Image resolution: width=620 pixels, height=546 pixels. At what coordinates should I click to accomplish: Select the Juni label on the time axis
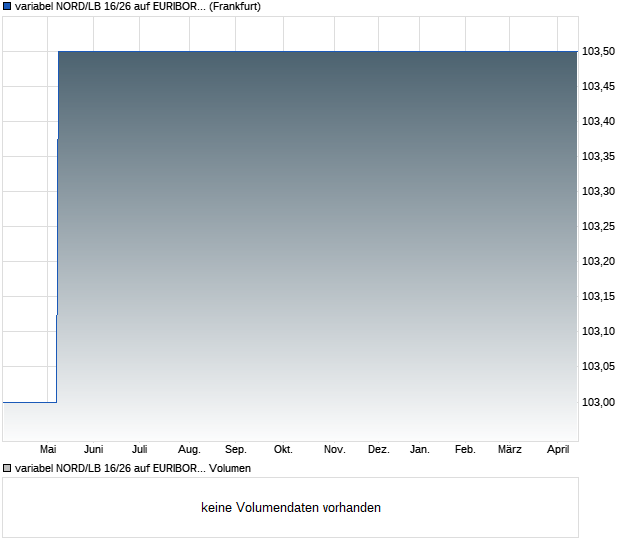coord(93,450)
